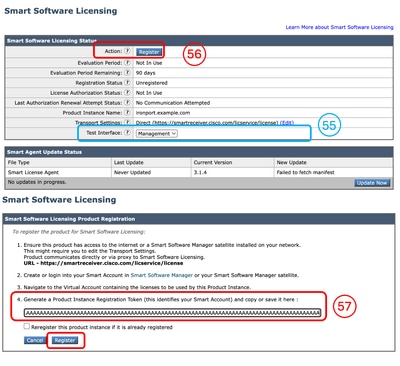Click help icon for Evaluation Period Remaining
The image size is (400, 366).
coord(127,72)
